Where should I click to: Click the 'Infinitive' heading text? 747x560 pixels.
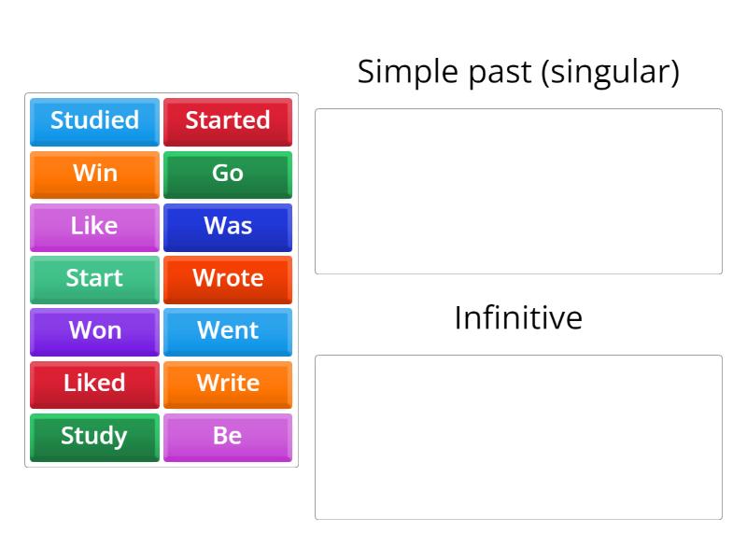tap(519, 318)
